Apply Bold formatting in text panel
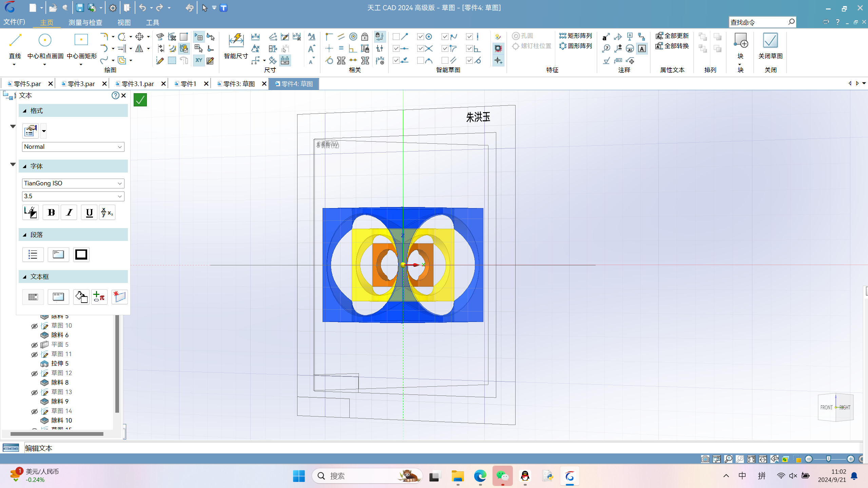This screenshot has height=488, width=868. click(x=51, y=212)
